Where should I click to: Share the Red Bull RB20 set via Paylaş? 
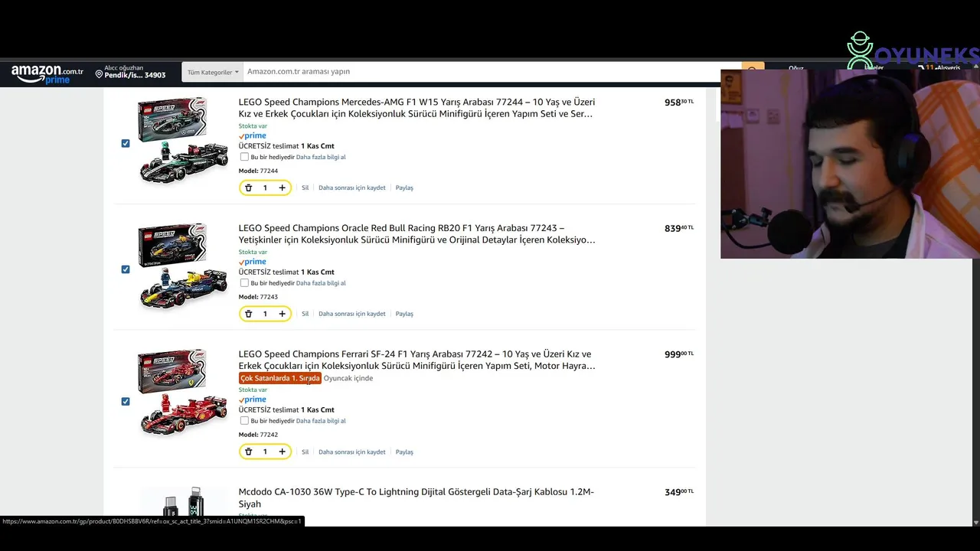[x=404, y=314]
